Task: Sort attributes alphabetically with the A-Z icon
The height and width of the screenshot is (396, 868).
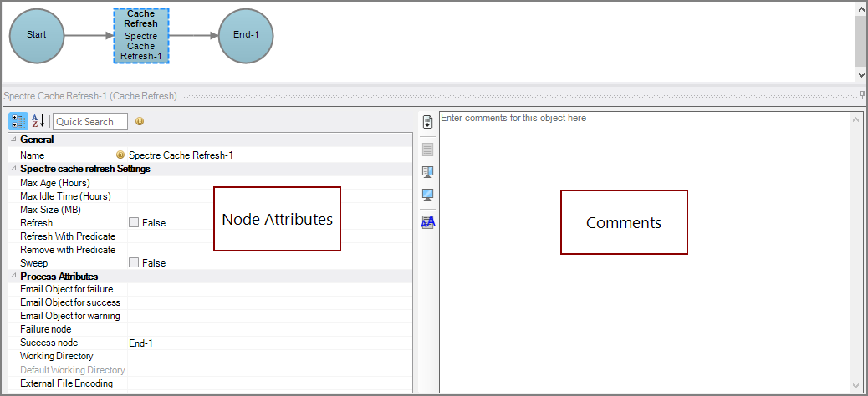Action: tap(38, 121)
